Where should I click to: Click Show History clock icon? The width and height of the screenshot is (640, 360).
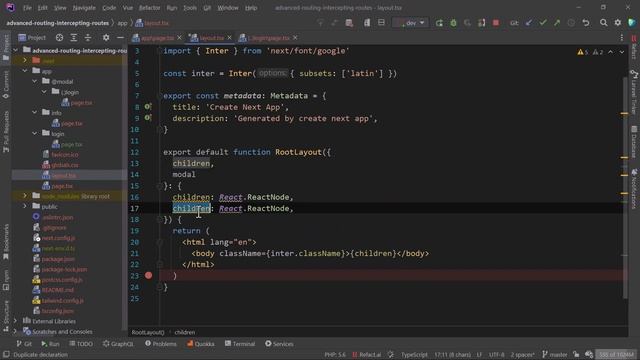click(571, 23)
